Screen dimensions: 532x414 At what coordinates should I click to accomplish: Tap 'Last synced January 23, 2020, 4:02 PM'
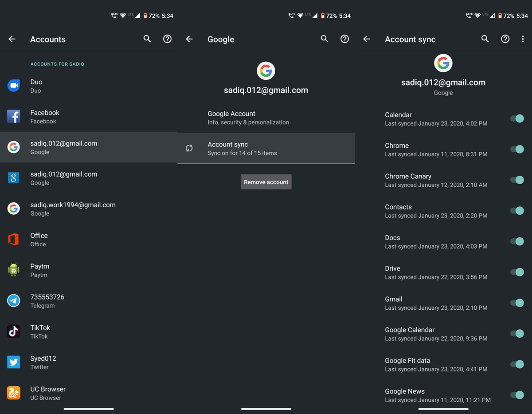coord(436,123)
